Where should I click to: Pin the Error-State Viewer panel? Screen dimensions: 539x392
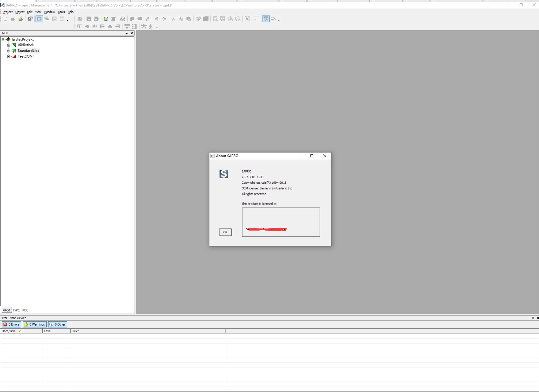click(x=533, y=318)
